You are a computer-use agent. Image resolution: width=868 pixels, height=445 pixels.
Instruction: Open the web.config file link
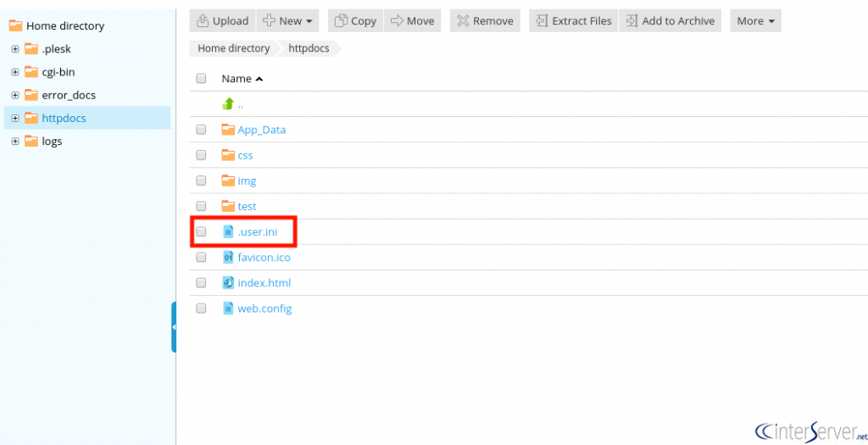pyautogui.click(x=264, y=309)
